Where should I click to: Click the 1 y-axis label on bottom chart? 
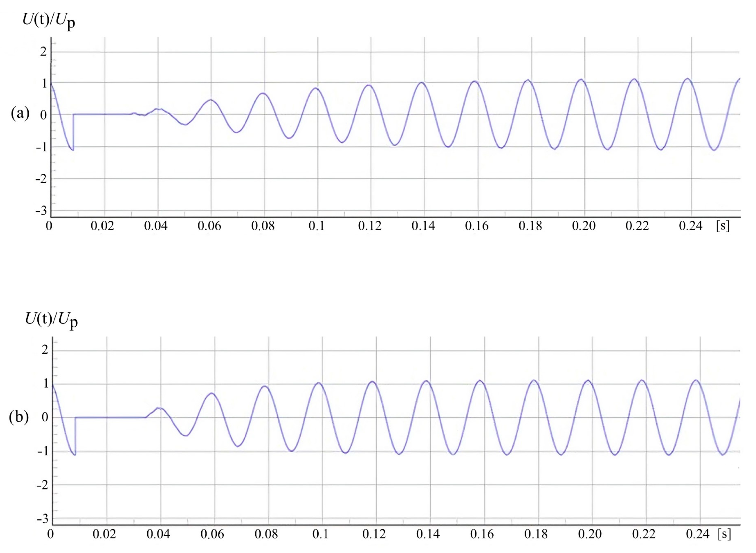[x=46, y=384]
